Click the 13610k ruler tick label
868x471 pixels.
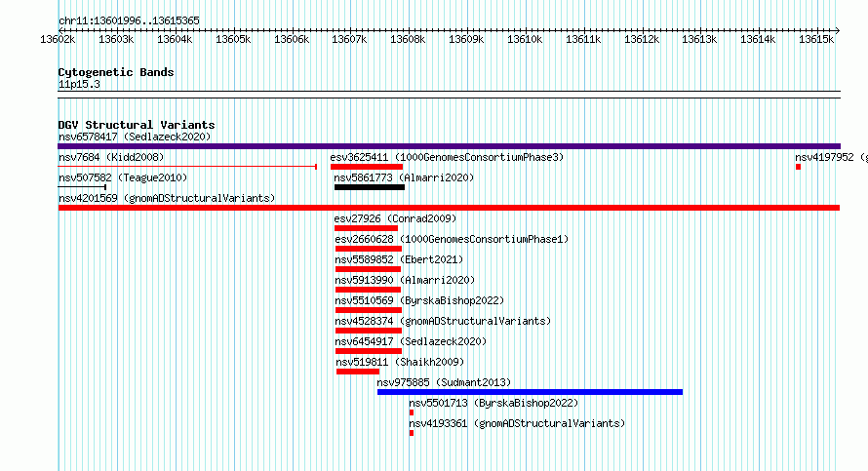[525, 40]
